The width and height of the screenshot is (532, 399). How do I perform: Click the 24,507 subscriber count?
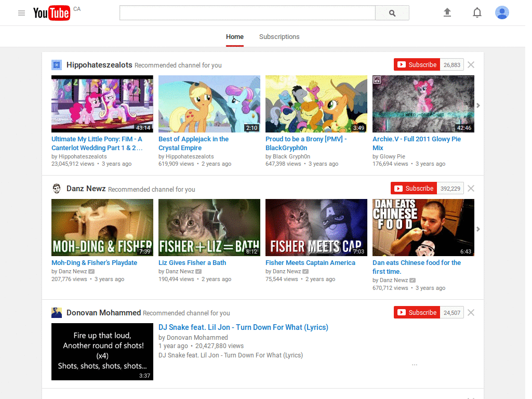click(x=452, y=313)
